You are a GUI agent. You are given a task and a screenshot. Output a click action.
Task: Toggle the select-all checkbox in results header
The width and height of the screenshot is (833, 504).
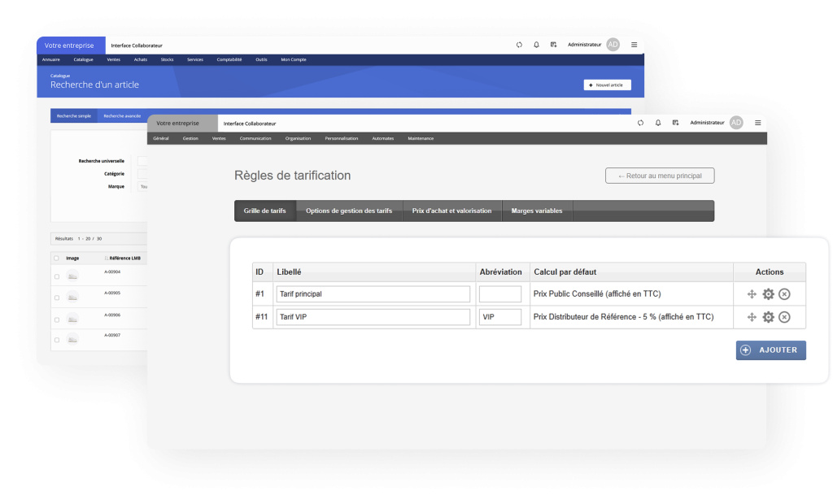[x=56, y=258]
